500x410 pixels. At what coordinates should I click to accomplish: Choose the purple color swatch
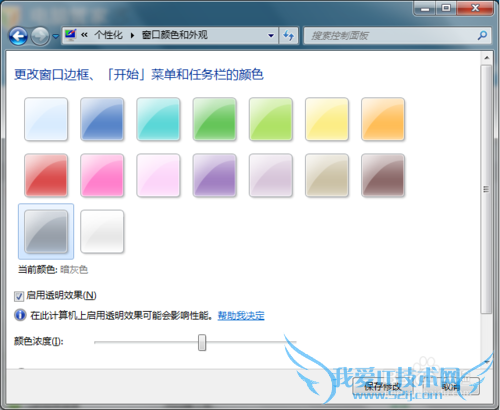[215, 175]
